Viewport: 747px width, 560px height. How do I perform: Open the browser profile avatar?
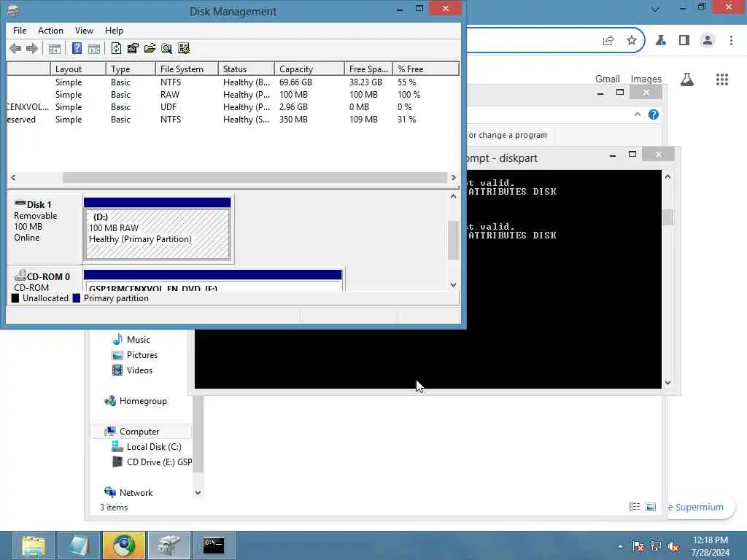[x=708, y=41]
